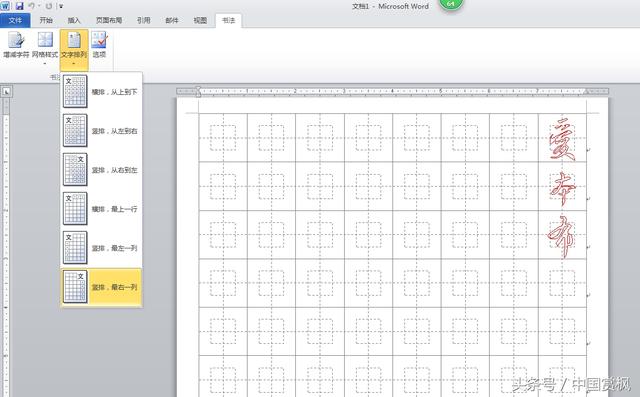Switch to the 邮件 (Mailings) tab
This screenshot has height=397, width=640.
click(x=172, y=20)
